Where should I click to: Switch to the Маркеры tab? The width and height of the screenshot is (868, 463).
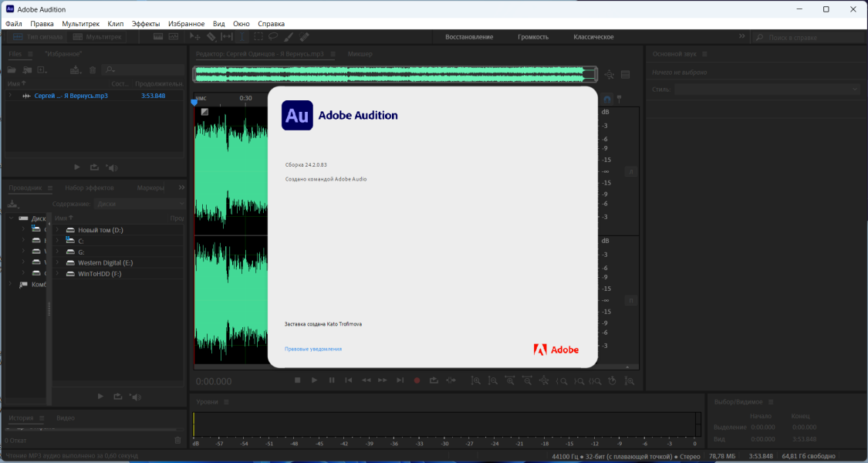150,188
